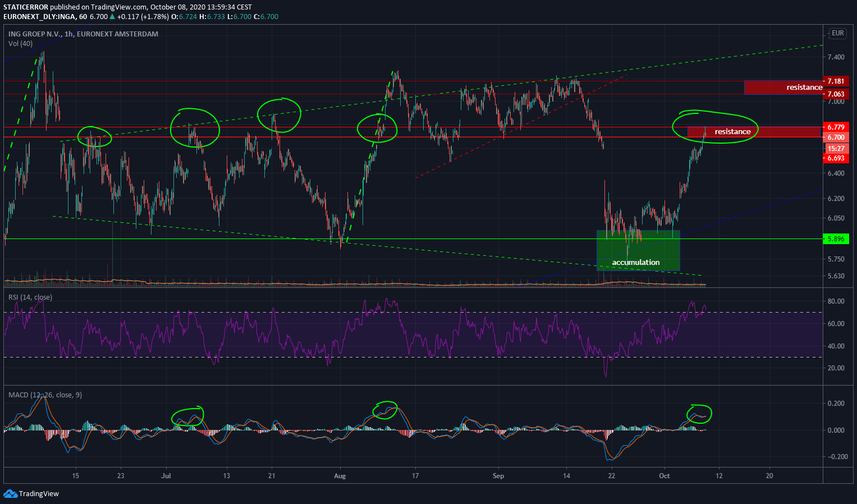Click the green accumulation zone box
Viewport: 857px width, 504px height.
tap(638, 250)
